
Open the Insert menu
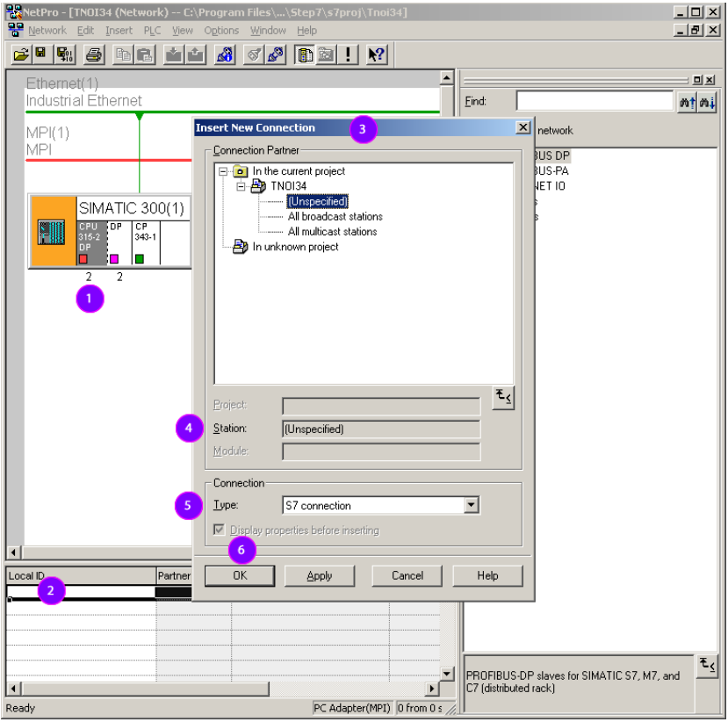119,31
